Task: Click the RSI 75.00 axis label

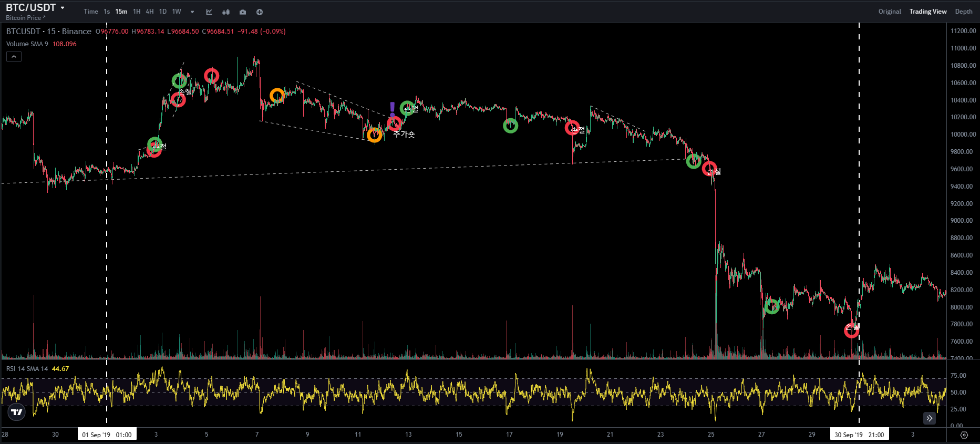Action: (x=958, y=376)
